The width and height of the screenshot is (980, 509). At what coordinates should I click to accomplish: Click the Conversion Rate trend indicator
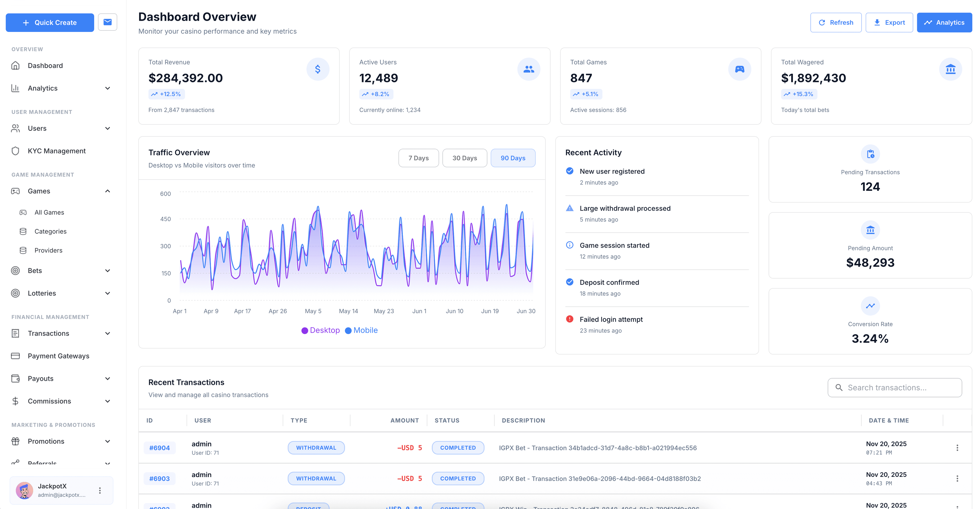(x=870, y=306)
